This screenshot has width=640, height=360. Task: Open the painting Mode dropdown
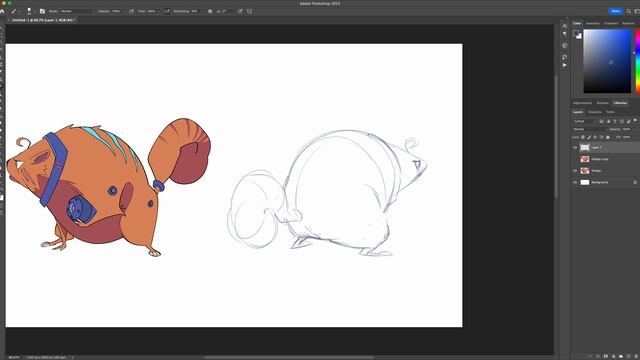[x=78, y=11]
